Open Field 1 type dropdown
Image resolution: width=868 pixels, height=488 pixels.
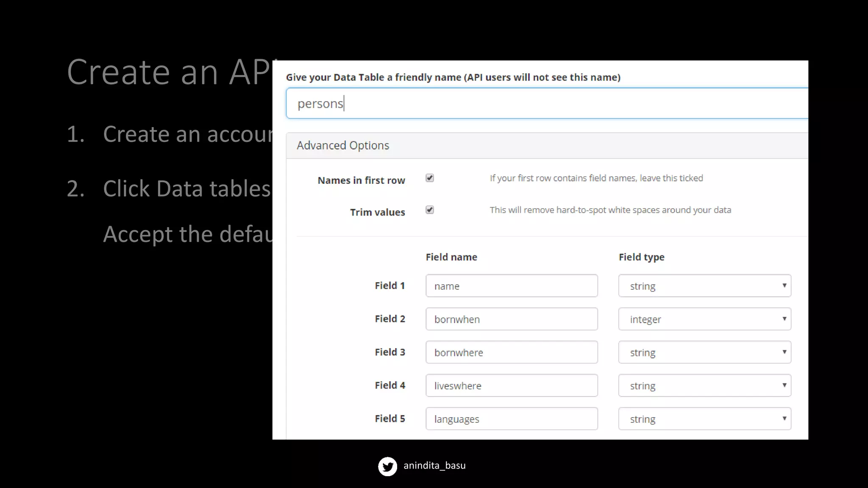click(x=704, y=286)
